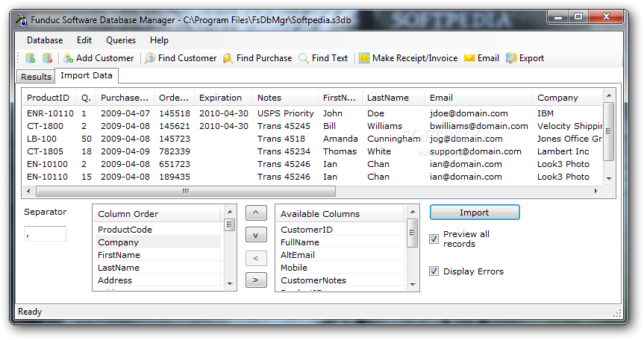Click order number 782339 cell
This screenshot has height=340, width=644.
(x=175, y=151)
